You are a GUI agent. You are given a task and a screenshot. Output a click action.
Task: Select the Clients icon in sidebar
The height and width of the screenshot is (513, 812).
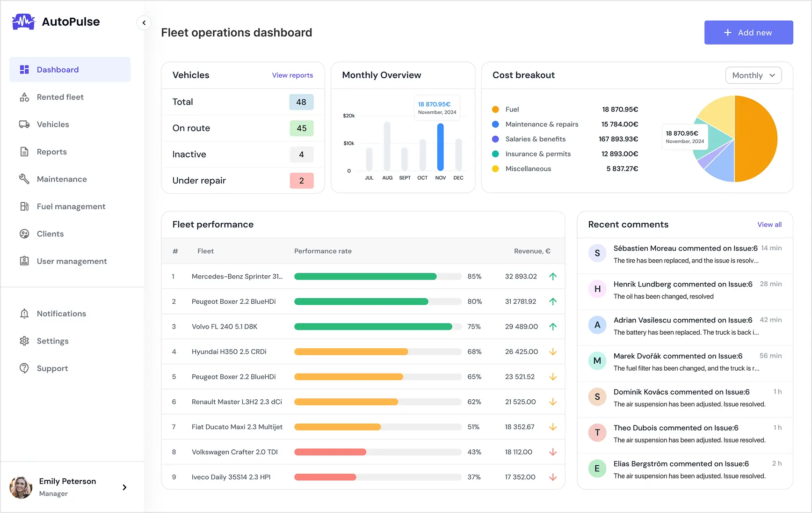point(24,234)
